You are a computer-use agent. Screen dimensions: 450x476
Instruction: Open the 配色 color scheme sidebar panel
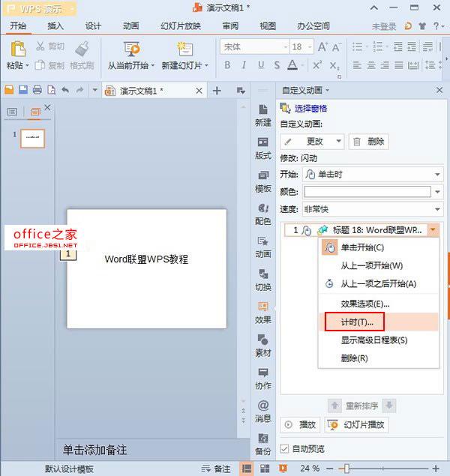(263, 214)
